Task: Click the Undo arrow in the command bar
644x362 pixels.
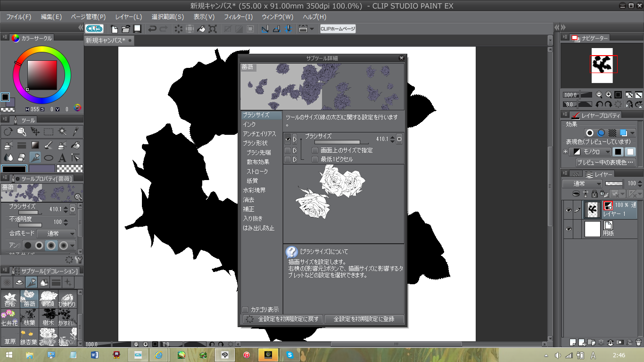Action: 152,29
